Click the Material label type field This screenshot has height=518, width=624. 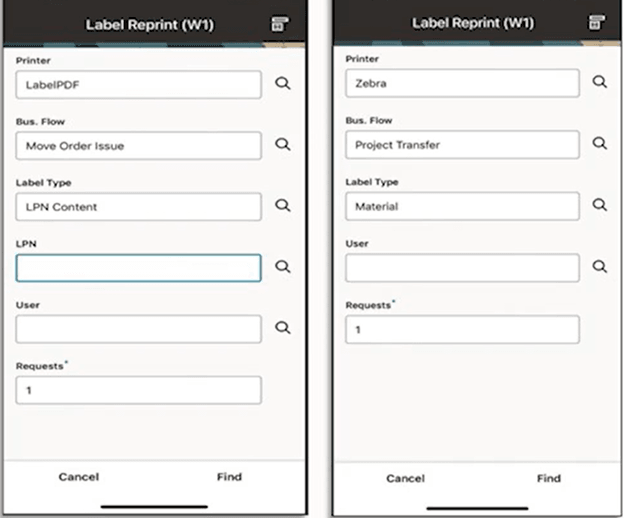tap(462, 206)
